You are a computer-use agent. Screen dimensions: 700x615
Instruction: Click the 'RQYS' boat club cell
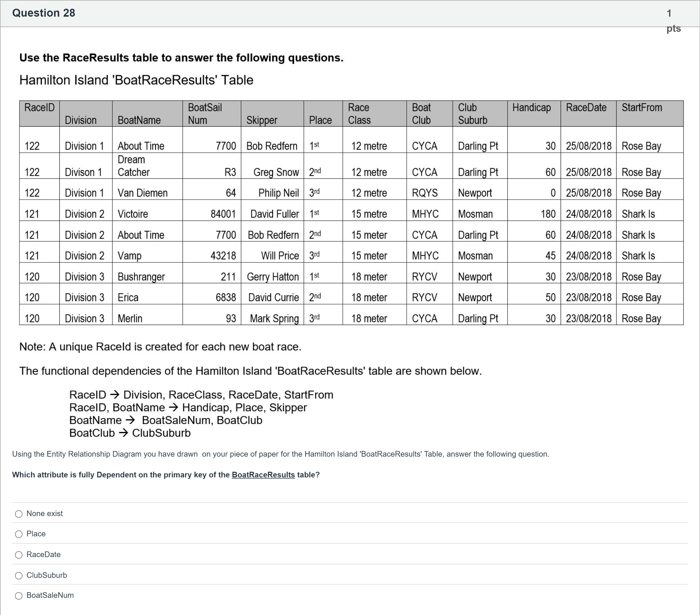coord(425,193)
